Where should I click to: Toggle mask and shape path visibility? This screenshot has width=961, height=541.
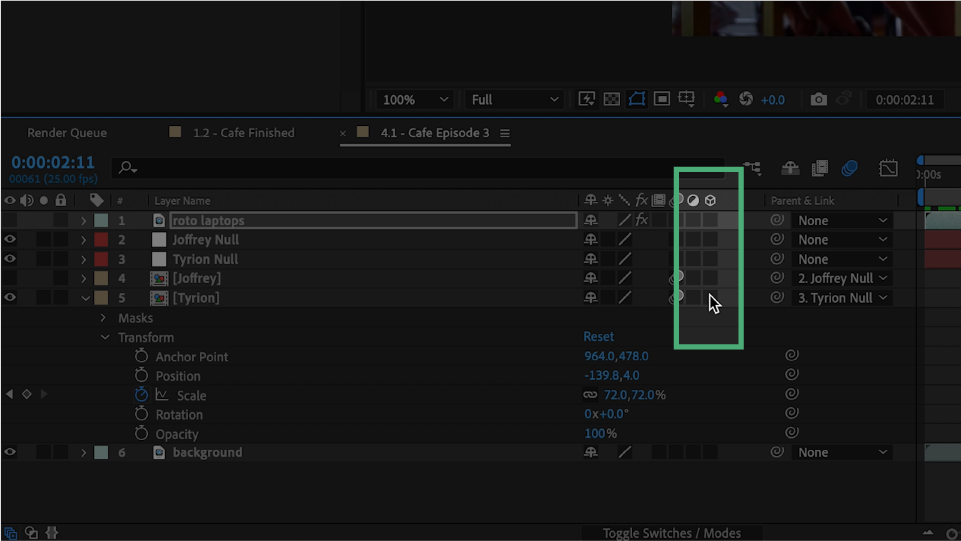[x=637, y=100]
